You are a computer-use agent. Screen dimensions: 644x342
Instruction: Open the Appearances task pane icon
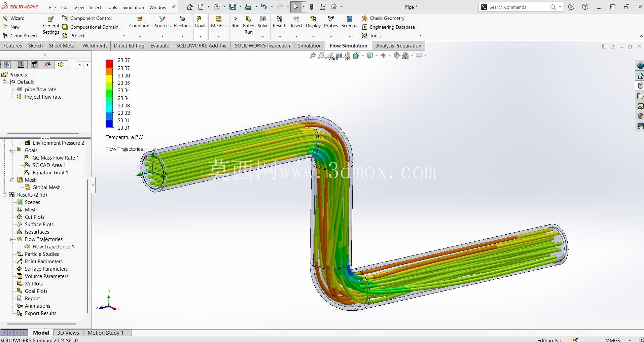pos(640,116)
